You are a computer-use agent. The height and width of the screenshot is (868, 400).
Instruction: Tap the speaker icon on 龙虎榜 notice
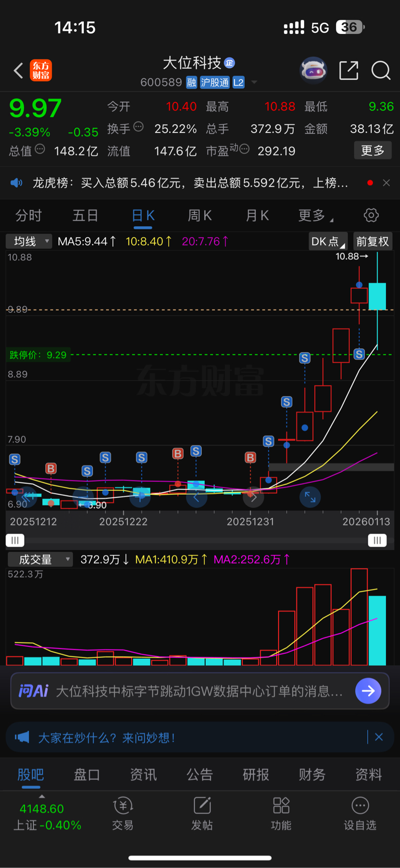[17, 182]
